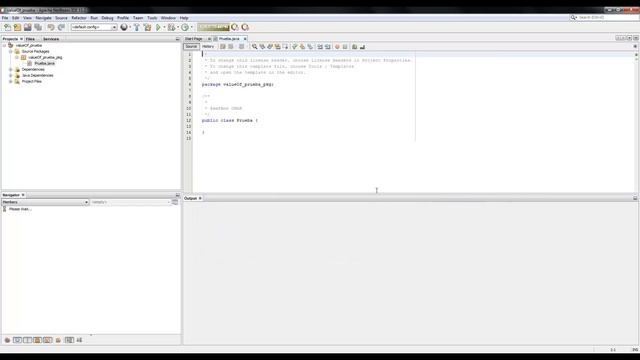Screen dimensions: 640x360
Task: Open the Team menu
Action: click(138, 18)
